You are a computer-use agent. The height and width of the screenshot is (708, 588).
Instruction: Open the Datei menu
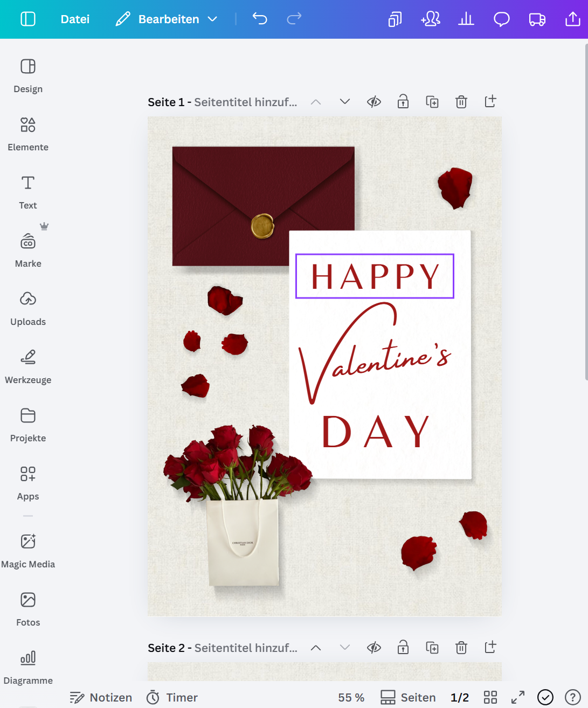click(x=75, y=19)
